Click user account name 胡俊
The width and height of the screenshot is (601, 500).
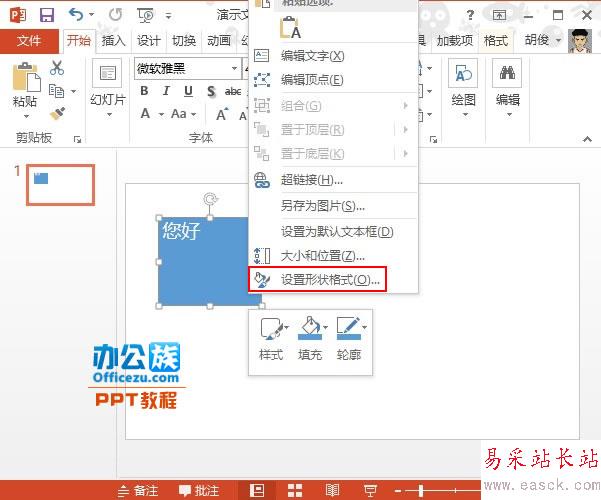click(536, 40)
